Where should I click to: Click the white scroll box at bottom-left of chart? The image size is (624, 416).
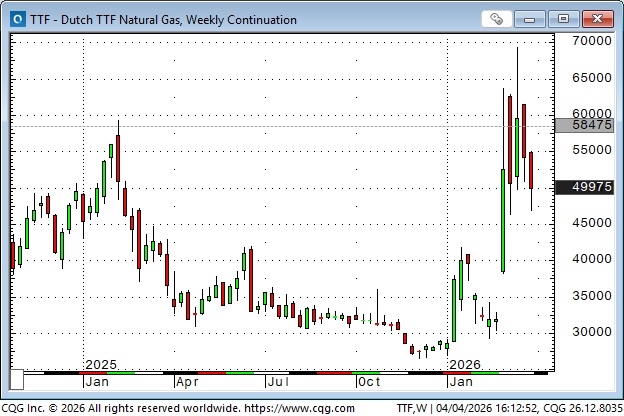17,381
